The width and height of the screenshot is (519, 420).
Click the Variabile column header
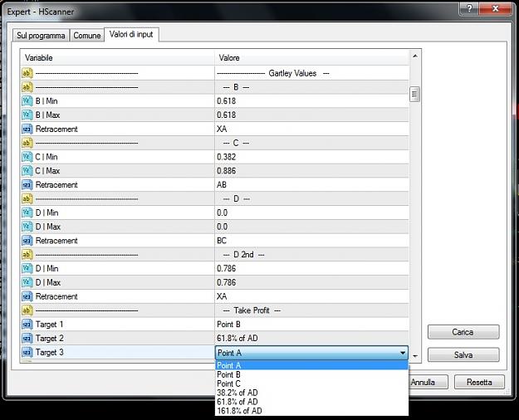[x=118, y=57]
